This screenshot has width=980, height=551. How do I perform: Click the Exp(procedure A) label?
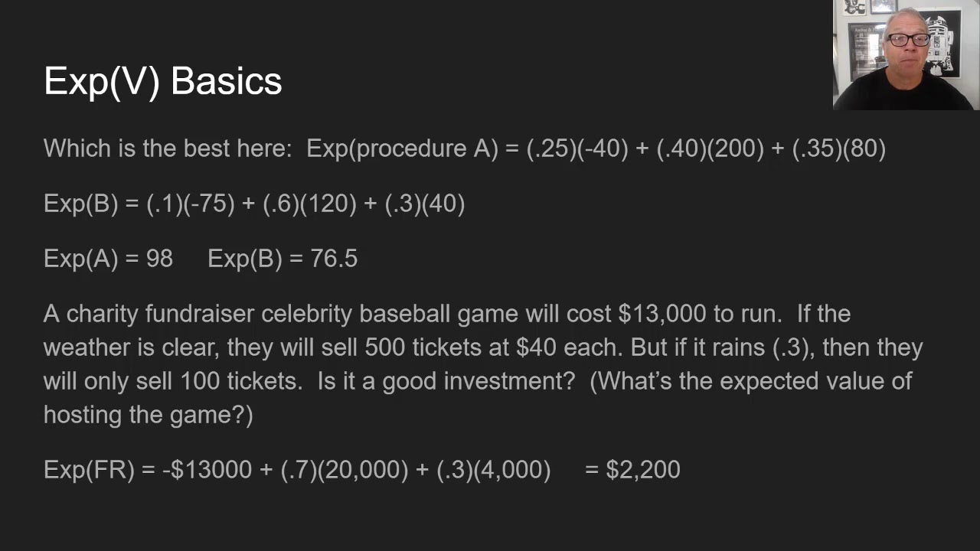[x=402, y=148]
